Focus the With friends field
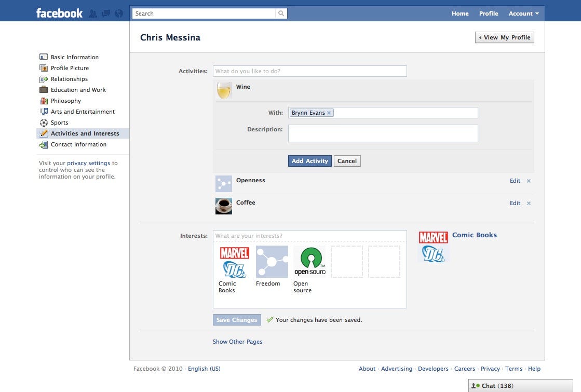The height and width of the screenshot is (392, 581). click(x=383, y=113)
